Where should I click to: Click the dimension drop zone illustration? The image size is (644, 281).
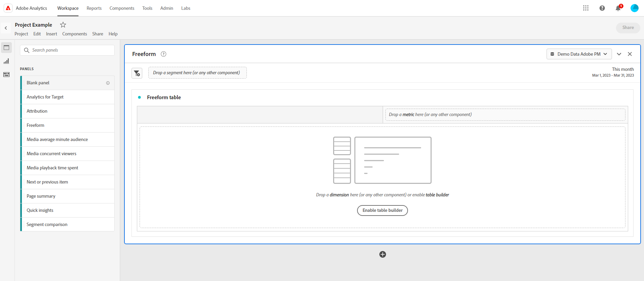click(382, 160)
